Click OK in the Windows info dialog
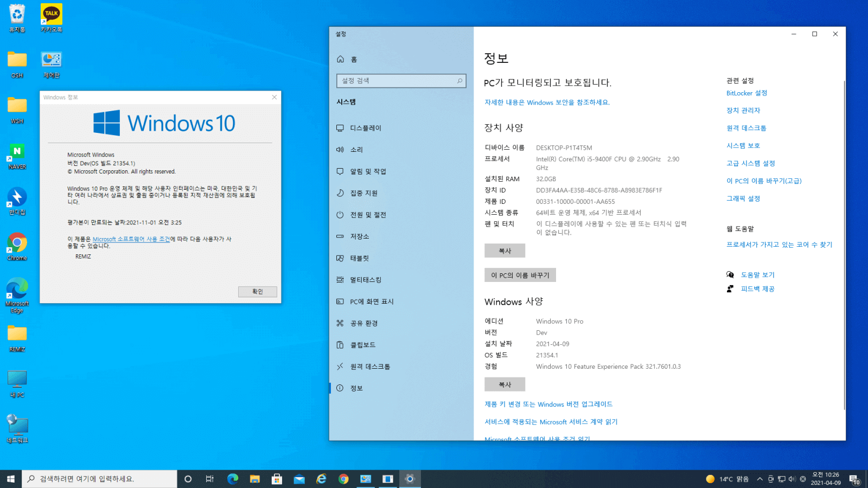868x488 pixels. pos(258,292)
